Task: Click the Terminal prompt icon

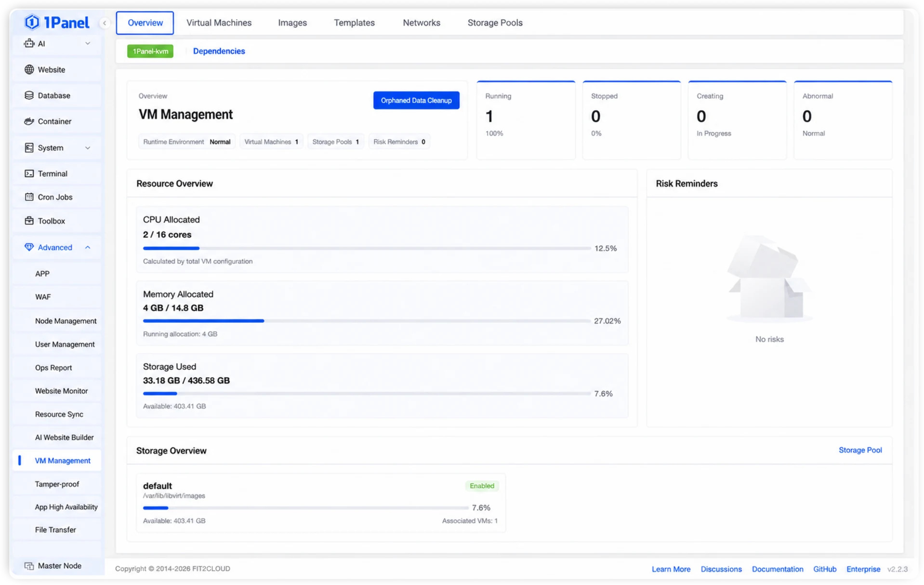Action: point(29,173)
